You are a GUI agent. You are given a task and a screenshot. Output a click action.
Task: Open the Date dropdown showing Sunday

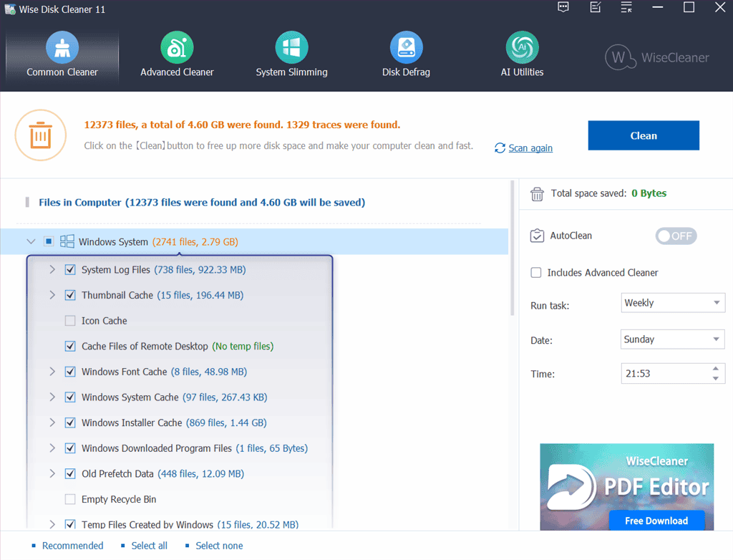(673, 339)
